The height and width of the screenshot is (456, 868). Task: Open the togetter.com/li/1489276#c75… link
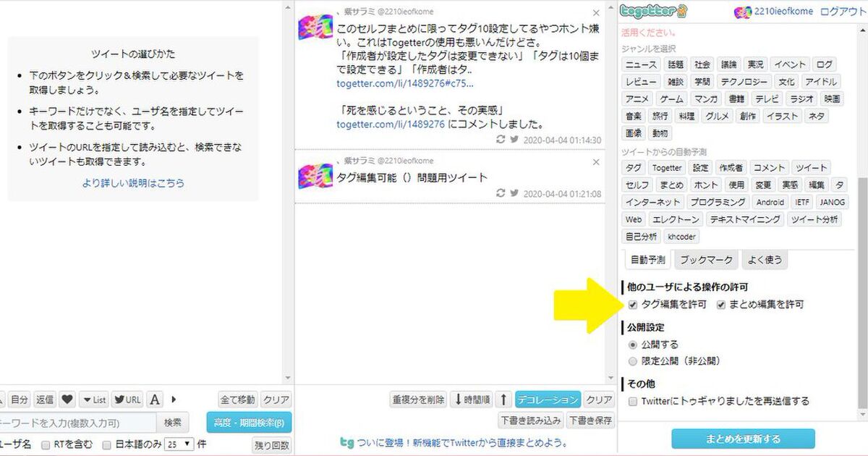[x=405, y=83]
